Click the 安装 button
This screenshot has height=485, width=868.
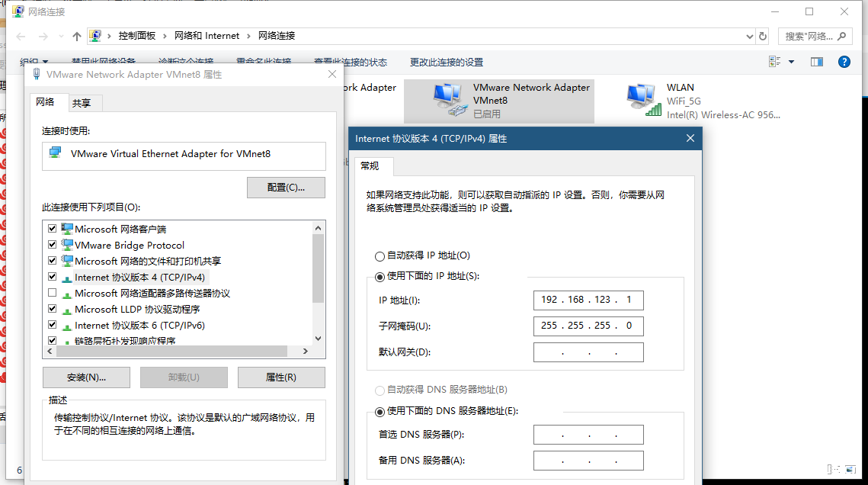coord(86,377)
